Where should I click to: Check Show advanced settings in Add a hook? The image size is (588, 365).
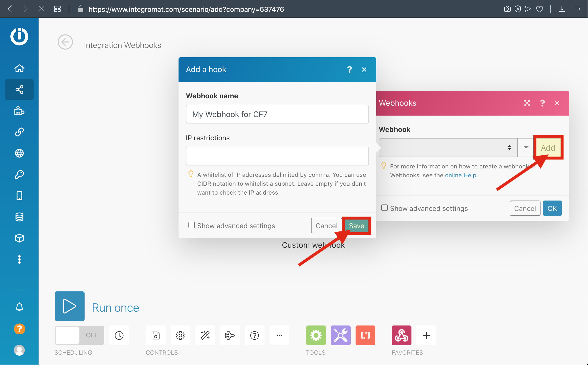click(x=191, y=225)
